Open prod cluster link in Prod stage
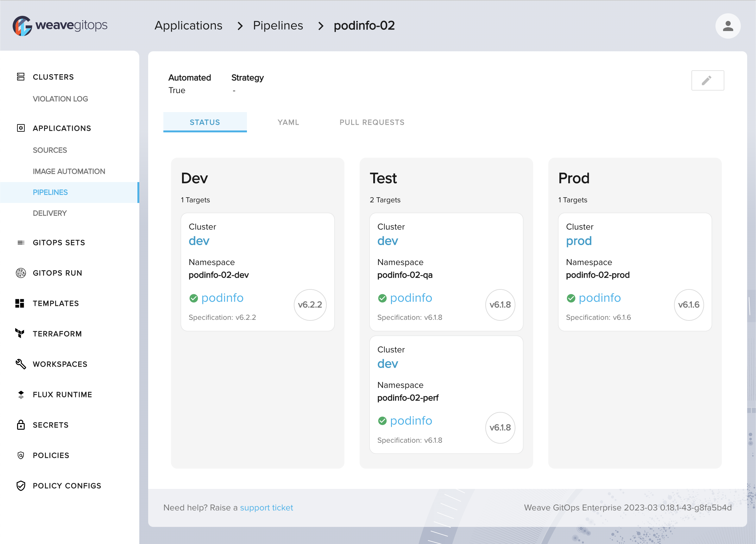 coord(579,241)
